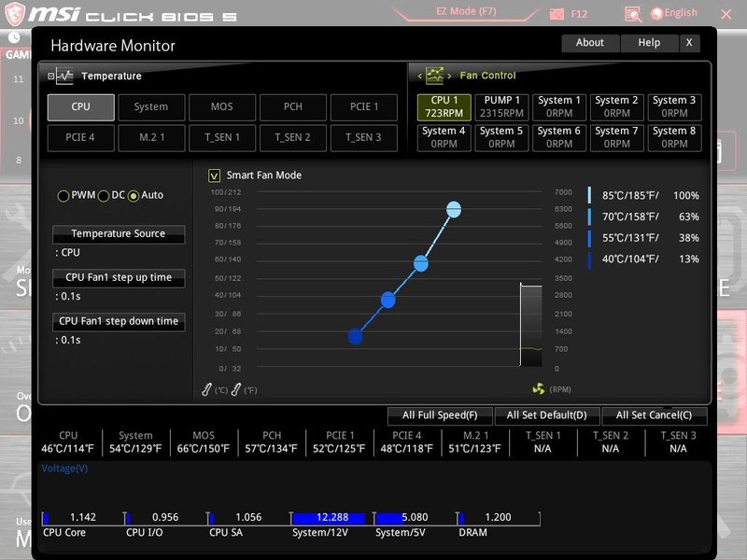Click the 55°C fan curve point
The width and height of the screenshot is (747, 560).
(x=388, y=300)
